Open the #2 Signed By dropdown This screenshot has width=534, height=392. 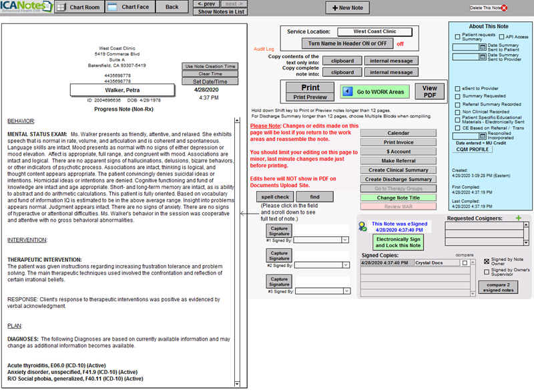(345, 265)
